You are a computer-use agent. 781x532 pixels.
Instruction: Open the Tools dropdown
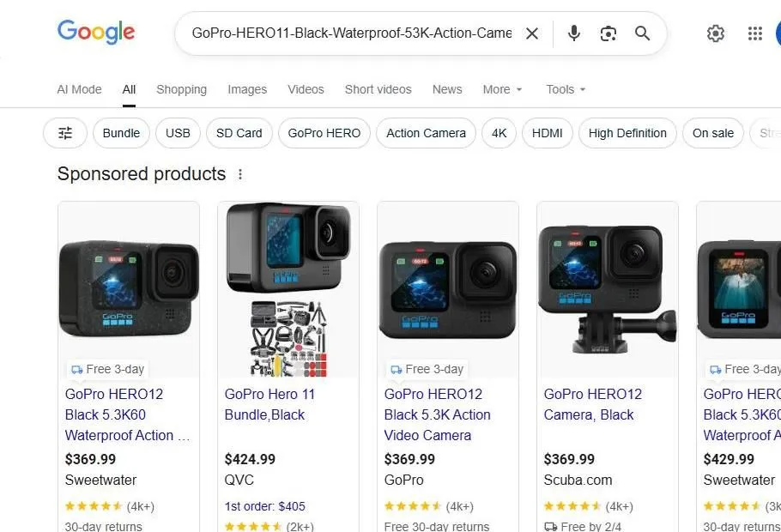(x=565, y=89)
